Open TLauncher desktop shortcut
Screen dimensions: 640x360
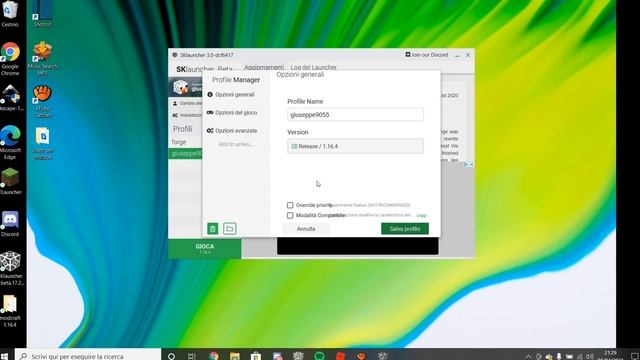10,182
